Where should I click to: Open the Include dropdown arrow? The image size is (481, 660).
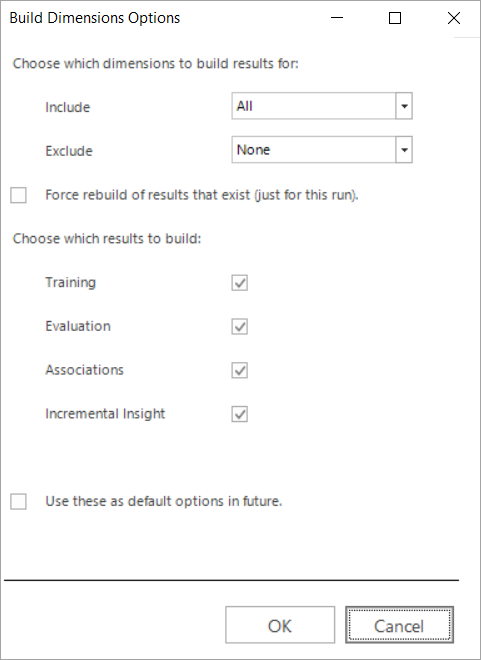[x=404, y=106]
